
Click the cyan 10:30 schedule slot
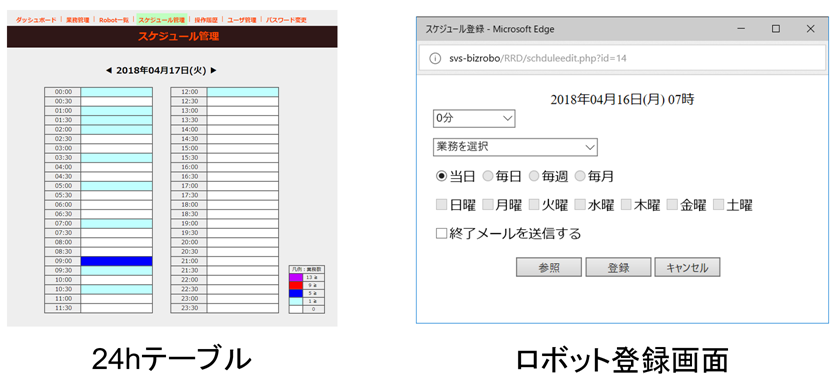point(117,289)
